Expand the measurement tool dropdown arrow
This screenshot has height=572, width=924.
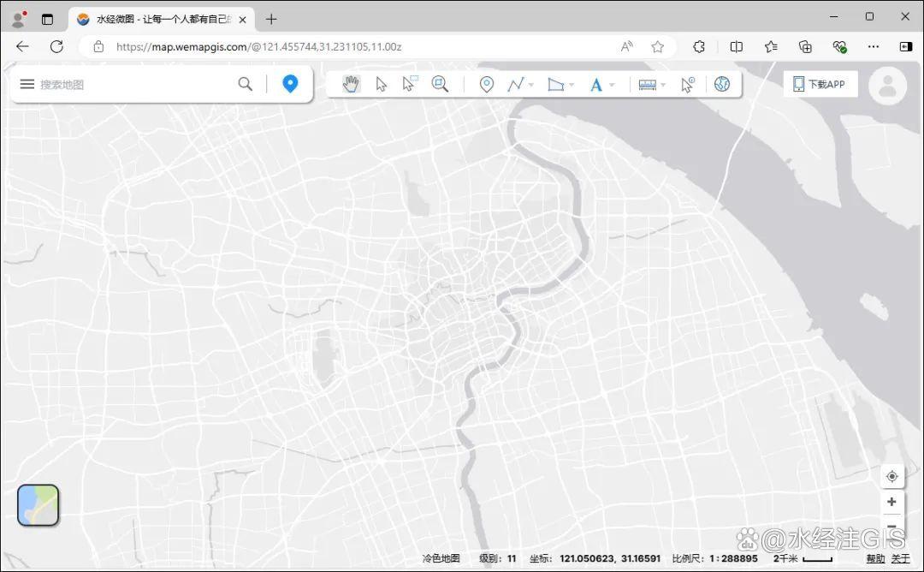point(663,85)
